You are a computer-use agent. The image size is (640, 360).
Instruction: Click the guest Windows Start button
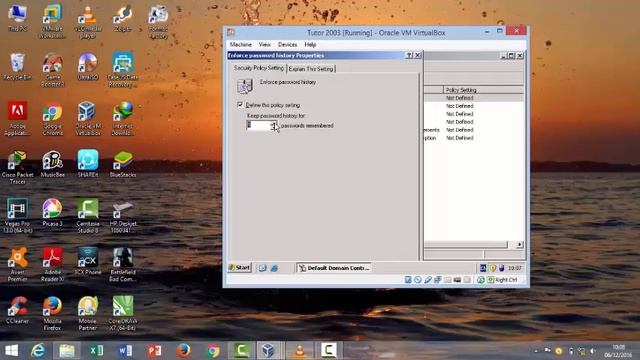(240, 268)
